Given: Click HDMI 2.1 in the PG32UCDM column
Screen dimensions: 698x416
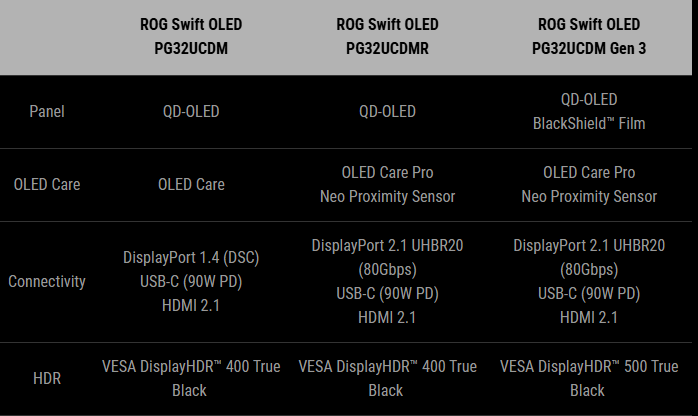Looking at the screenshot, I should (191, 305).
